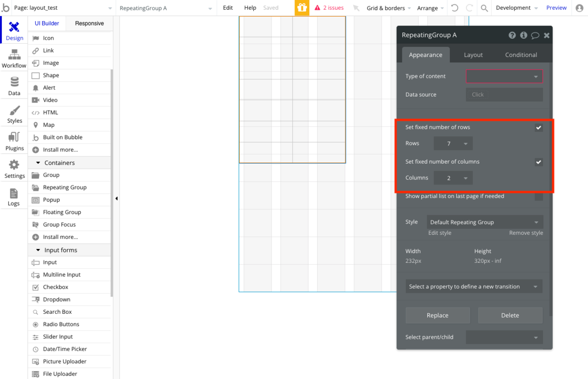This screenshot has height=379, width=588.
Task: Open the help question mark in RepeatingGroup panel
Action: (x=512, y=35)
